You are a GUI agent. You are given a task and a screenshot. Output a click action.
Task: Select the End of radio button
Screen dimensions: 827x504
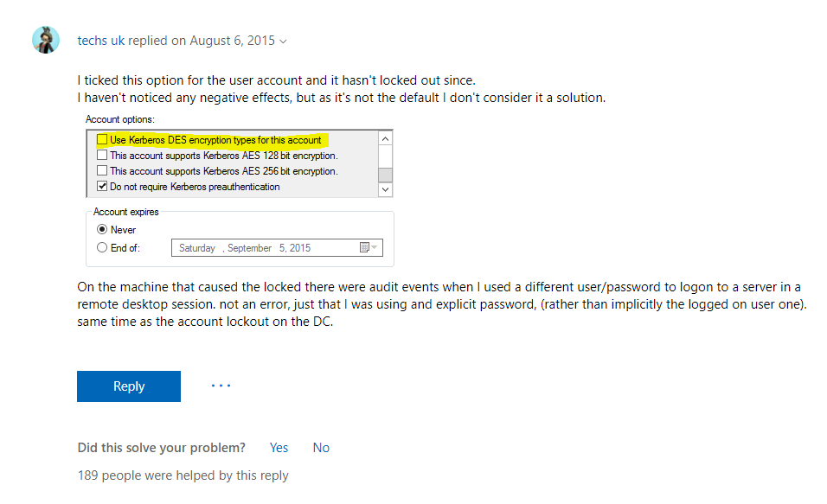click(x=102, y=247)
